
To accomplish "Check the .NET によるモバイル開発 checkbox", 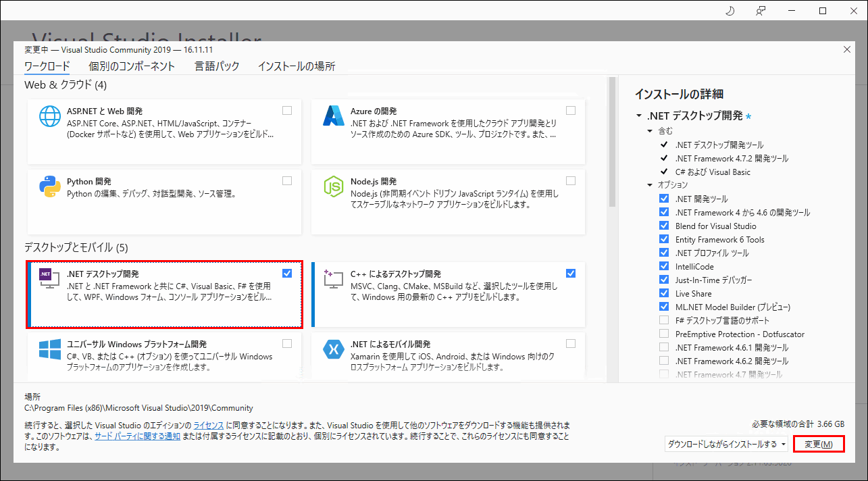I will click(x=571, y=343).
